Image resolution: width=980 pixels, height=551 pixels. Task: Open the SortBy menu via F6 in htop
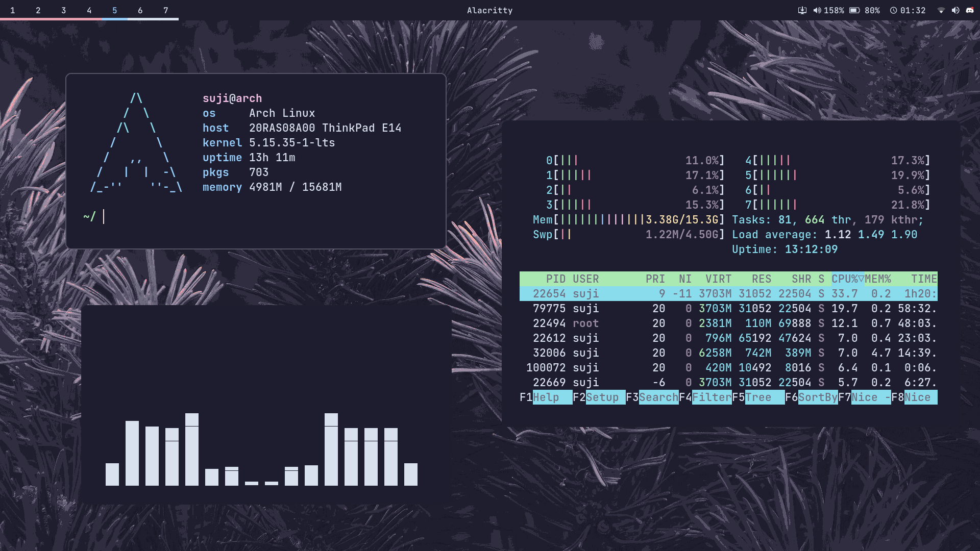pyautogui.click(x=817, y=397)
